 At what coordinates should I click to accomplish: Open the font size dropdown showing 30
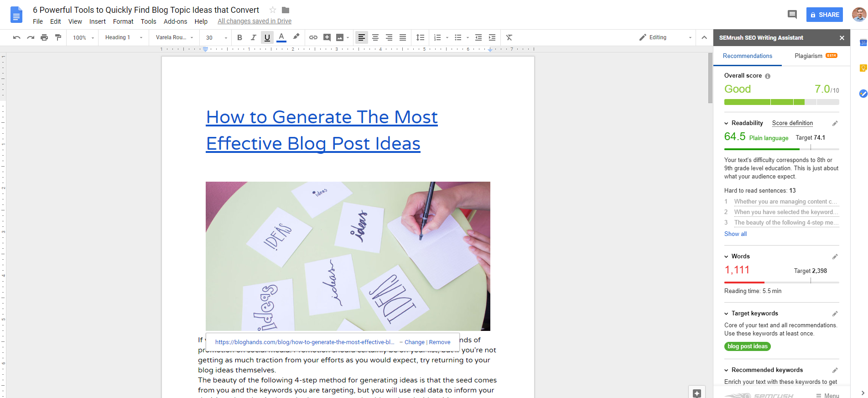click(216, 38)
